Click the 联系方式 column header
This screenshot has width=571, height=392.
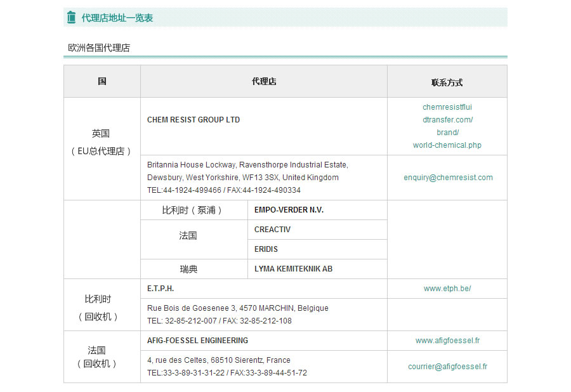pyautogui.click(x=447, y=82)
